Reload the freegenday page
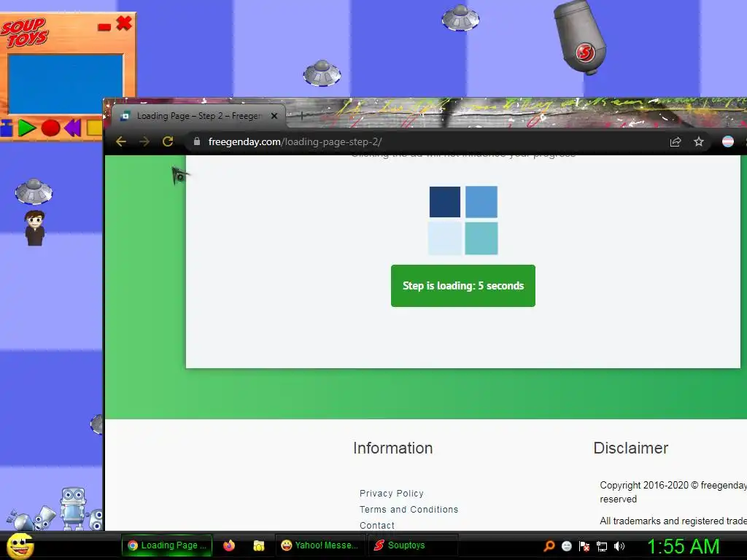Viewport: 747px width, 560px height. coord(168,141)
